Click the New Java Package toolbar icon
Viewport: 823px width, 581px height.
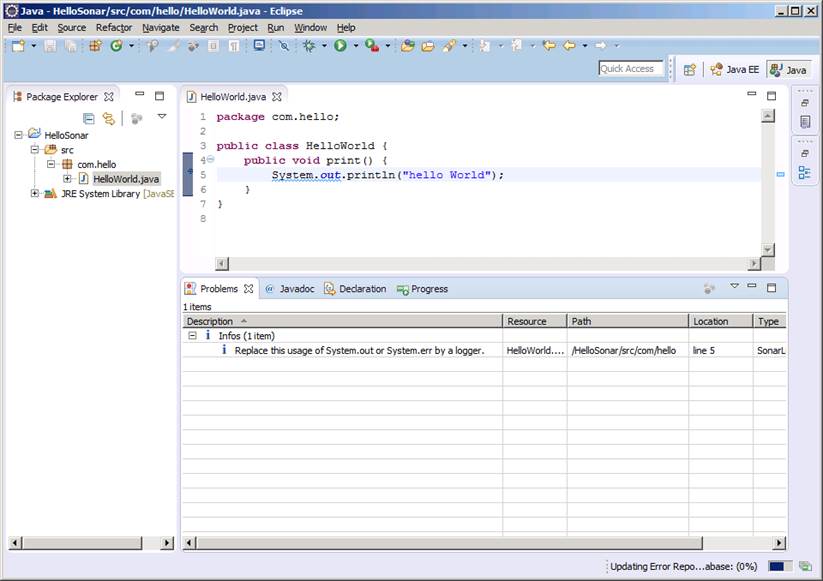(x=96, y=46)
